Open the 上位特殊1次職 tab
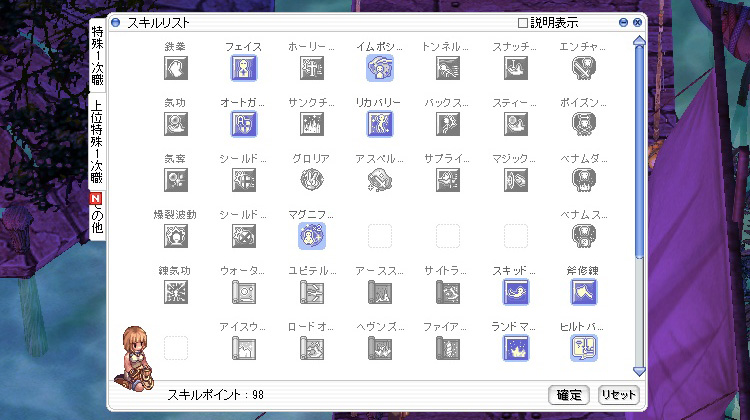Image resolution: width=750 pixels, height=420 pixels. [x=97, y=142]
